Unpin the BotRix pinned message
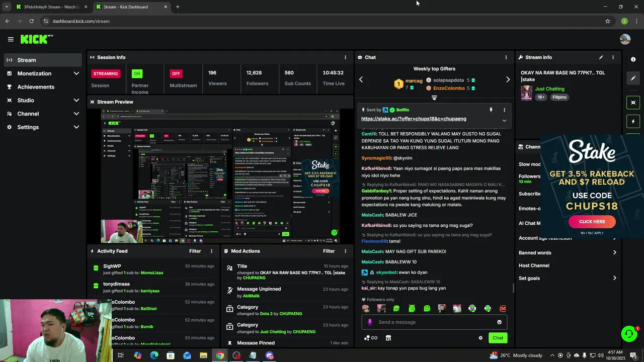Image resolution: width=644 pixels, height=362 pixels. pos(491,110)
